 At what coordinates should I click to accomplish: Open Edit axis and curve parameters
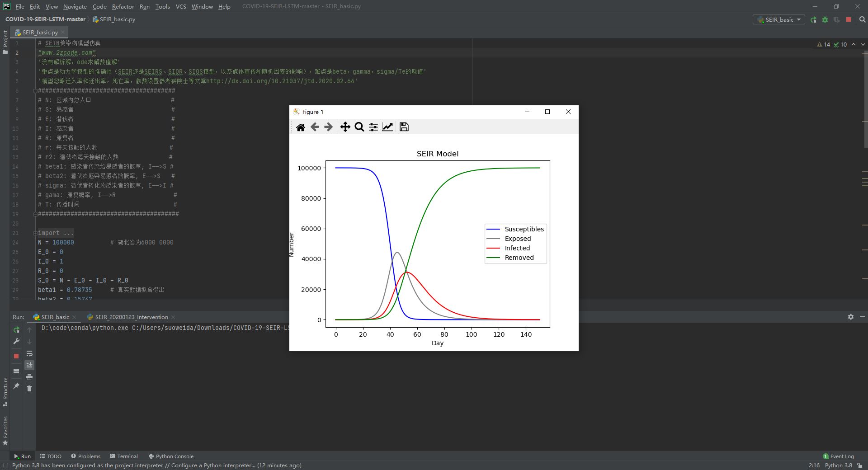pos(387,127)
